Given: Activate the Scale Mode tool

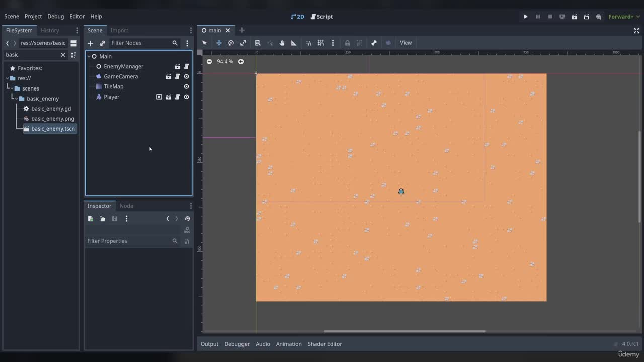Looking at the screenshot, I should [243, 43].
